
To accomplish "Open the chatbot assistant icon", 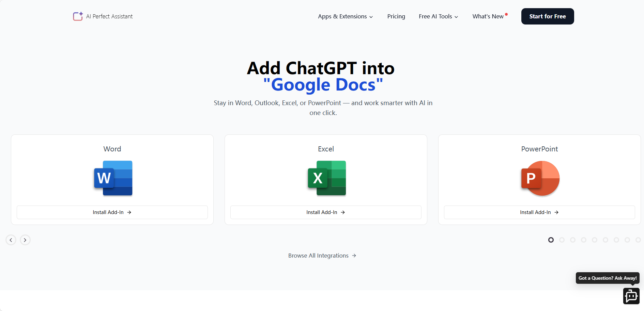I will (x=631, y=296).
